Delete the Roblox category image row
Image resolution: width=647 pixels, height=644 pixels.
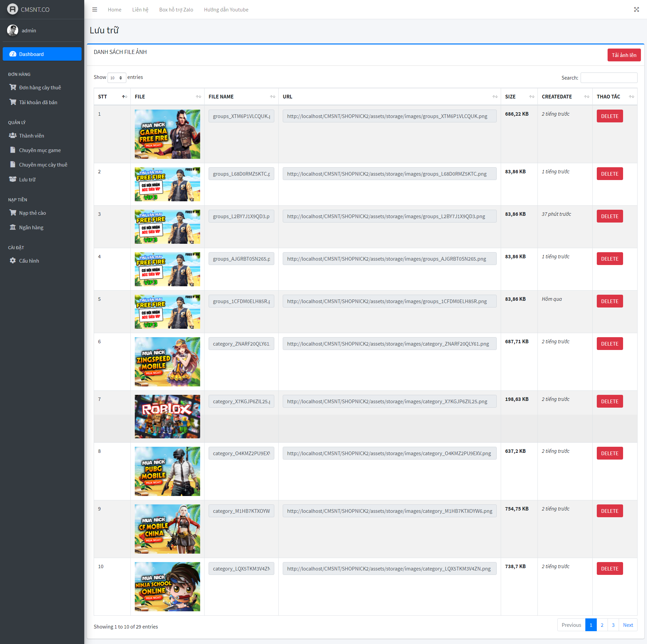click(x=609, y=401)
